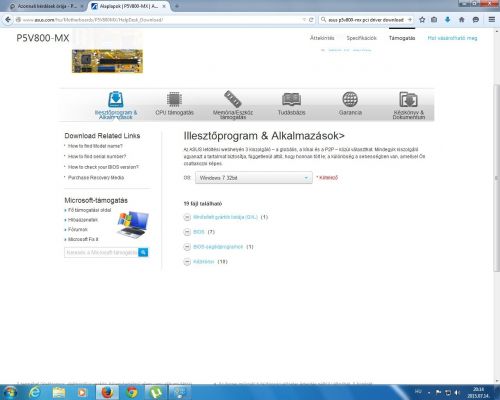Open the Firefox hamburger menu
This screenshot has height=400, width=500.
coord(492,20)
